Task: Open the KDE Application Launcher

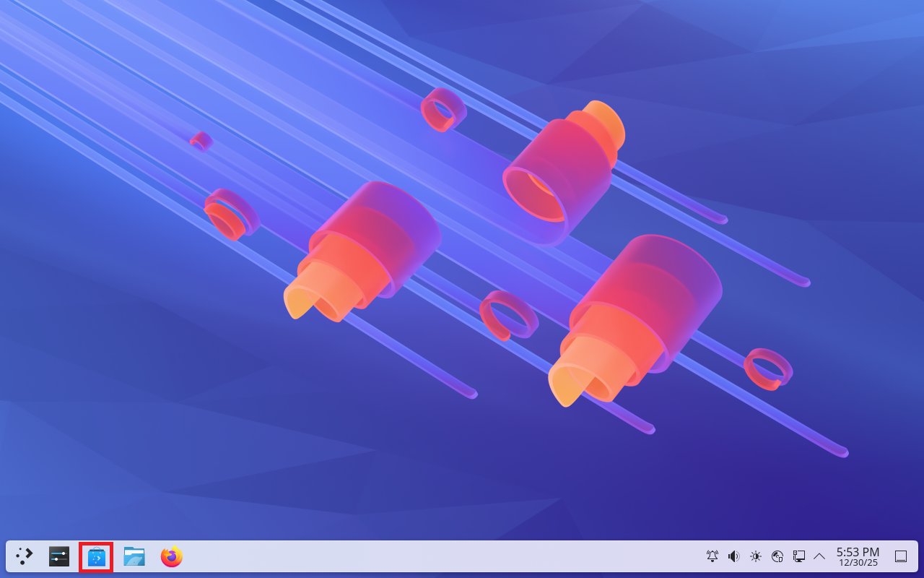Action: pyautogui.click(x=25, y=556)
